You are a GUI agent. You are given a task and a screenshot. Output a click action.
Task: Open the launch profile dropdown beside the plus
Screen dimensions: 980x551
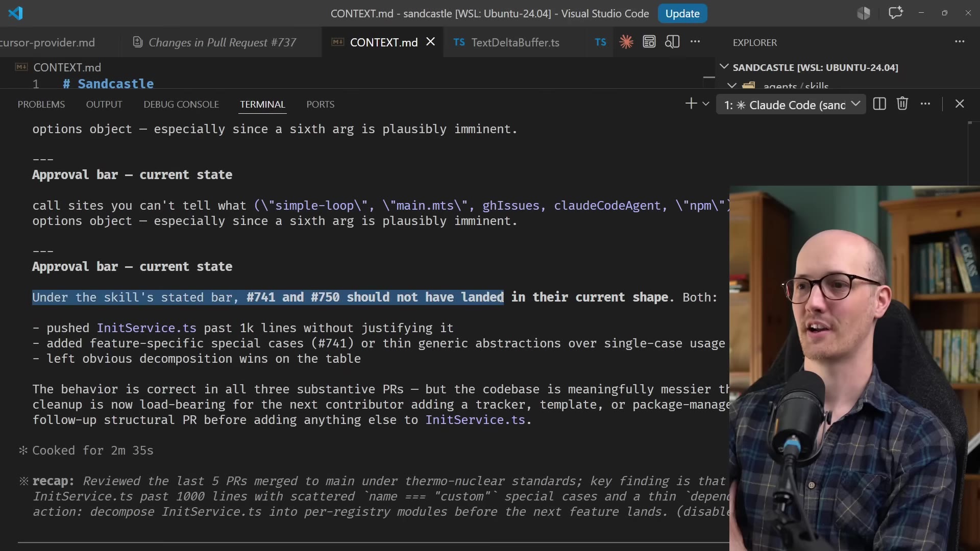point(706,104)
